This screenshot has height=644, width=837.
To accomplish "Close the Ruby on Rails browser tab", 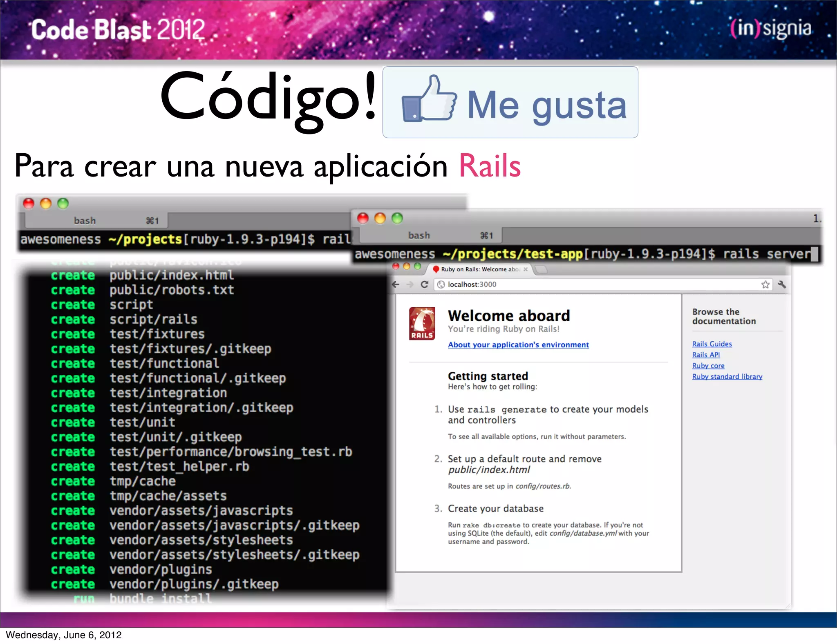I will [x=526, y=269].
